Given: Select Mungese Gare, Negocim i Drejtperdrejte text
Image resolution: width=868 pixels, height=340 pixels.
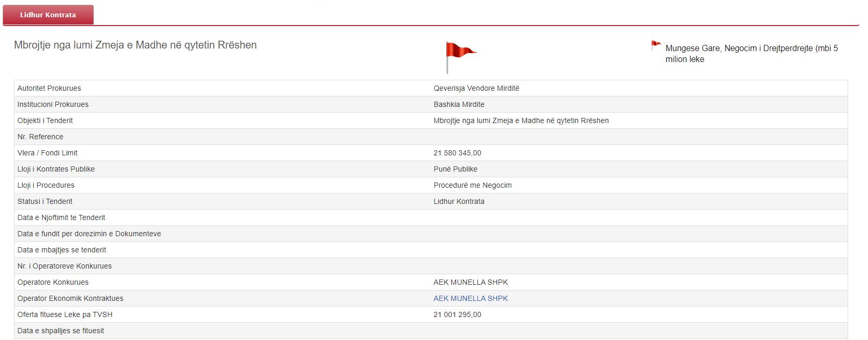Looking at the screenshot, I should click(x=752, y=54).
